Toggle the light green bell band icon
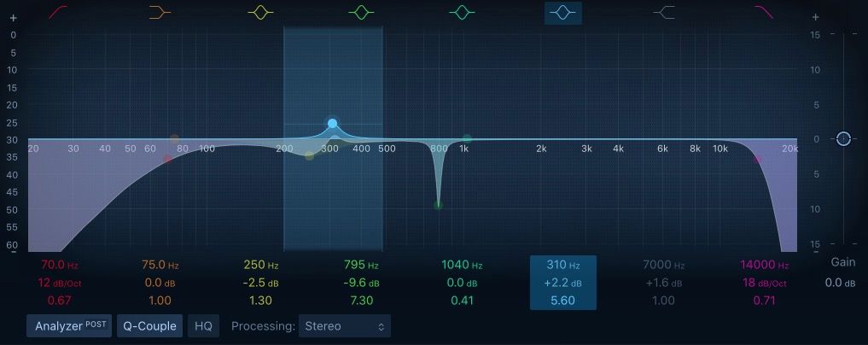This screenshot has width=868, height=345. (362, 12)
